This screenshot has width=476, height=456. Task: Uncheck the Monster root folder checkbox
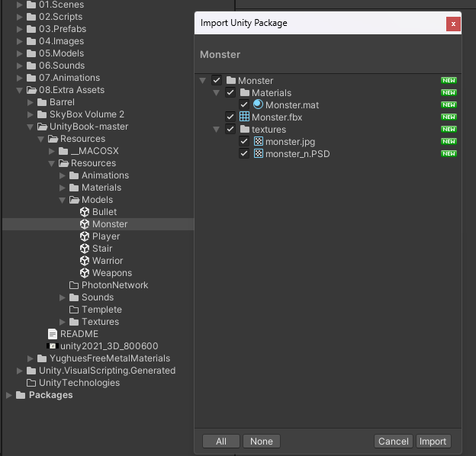pyautogui.click(x=217, y=80)
